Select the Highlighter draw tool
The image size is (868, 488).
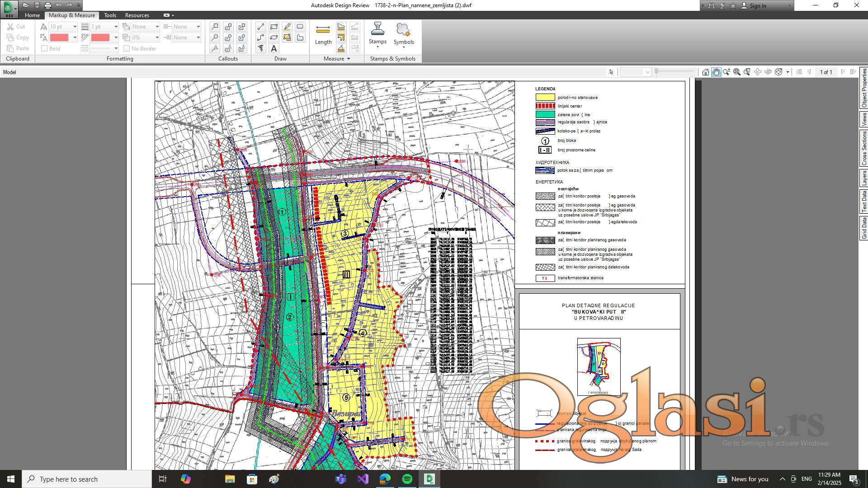point(287,27)
